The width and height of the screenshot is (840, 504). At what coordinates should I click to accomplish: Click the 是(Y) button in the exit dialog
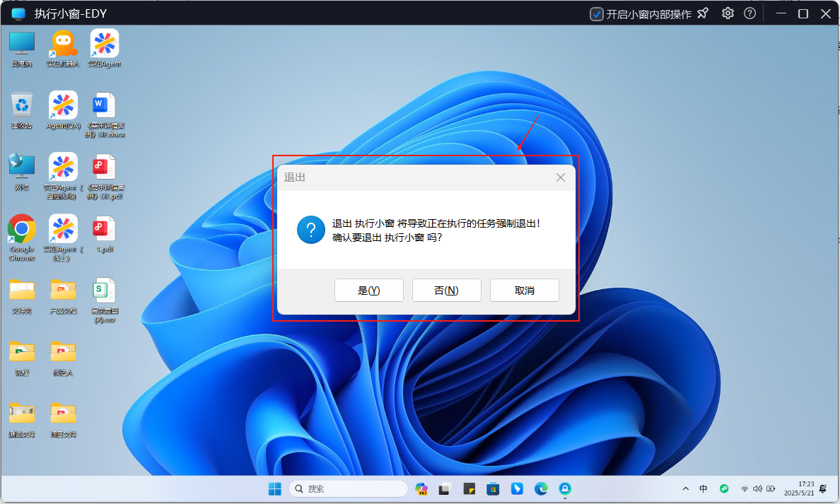click(368, 291)
